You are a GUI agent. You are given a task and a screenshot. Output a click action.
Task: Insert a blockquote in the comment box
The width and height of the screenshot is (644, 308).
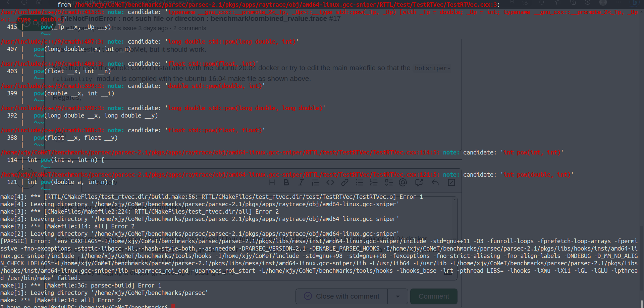point(316,182)
